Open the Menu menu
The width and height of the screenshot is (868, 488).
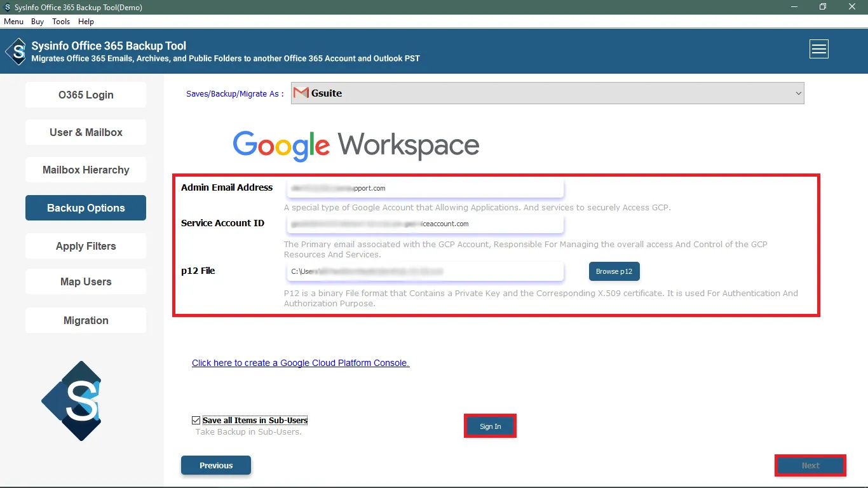(13, 22)
